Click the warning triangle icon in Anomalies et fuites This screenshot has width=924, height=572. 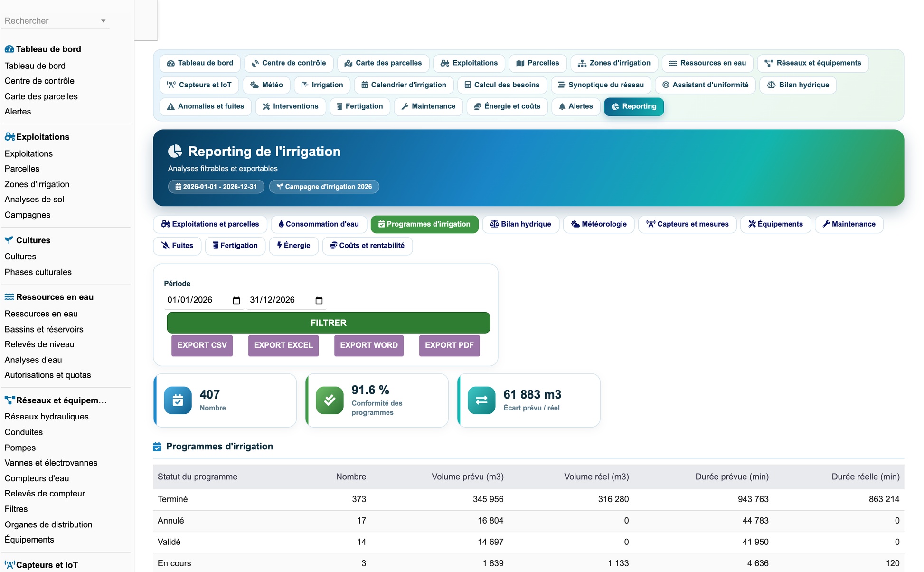pyautogui.click(x=170, y=106)
